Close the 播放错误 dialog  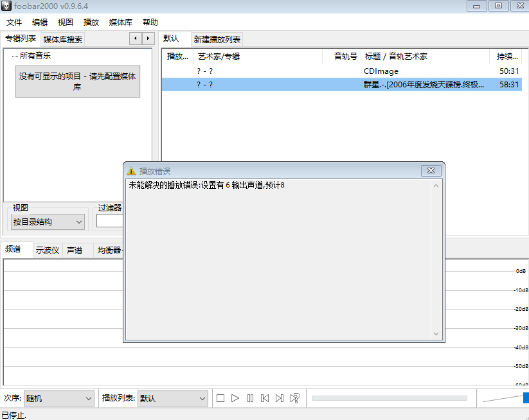[431, 171]
